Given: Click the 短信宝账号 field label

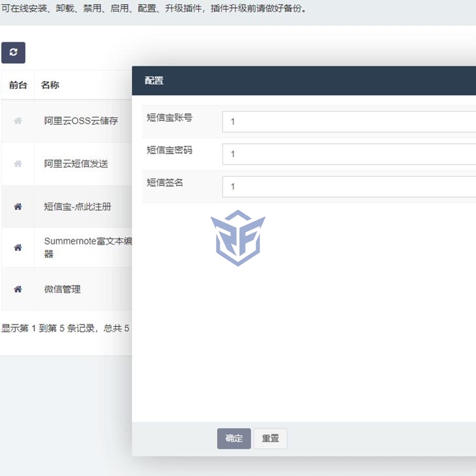Looking at the screenshot, I should 169,118.
